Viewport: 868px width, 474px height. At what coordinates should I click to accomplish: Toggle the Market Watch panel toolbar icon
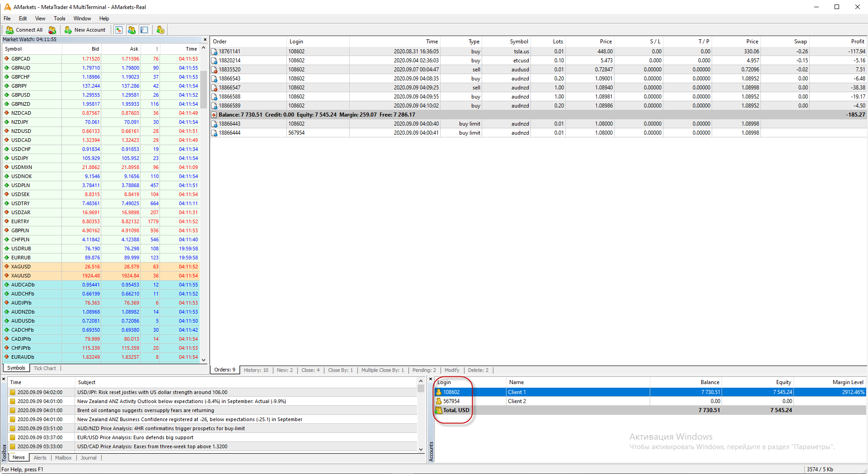click(x=118, y=30)
